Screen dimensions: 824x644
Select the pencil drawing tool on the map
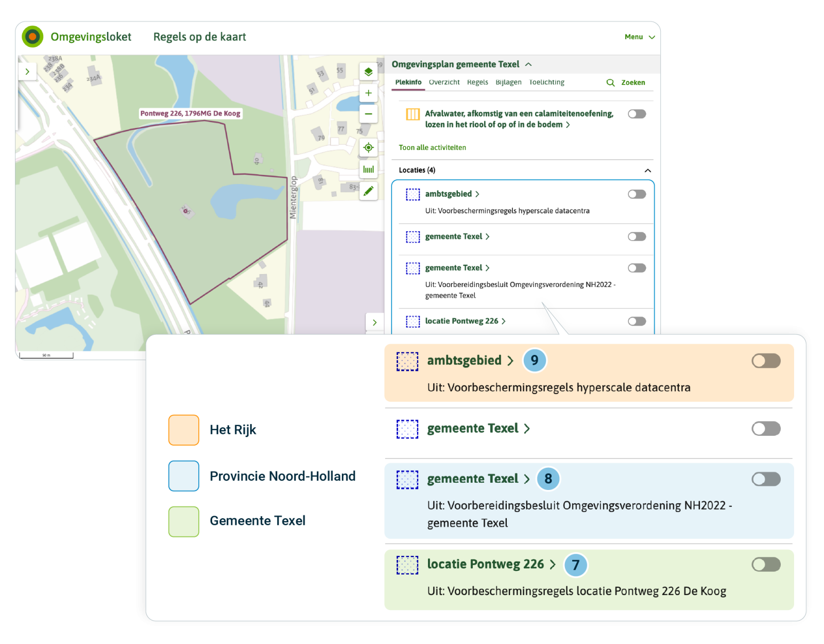pos(368,190)
